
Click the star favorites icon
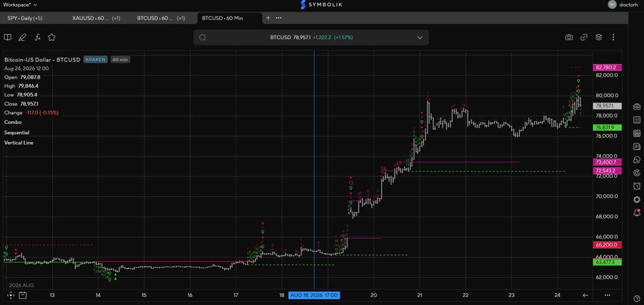[52, 38]
